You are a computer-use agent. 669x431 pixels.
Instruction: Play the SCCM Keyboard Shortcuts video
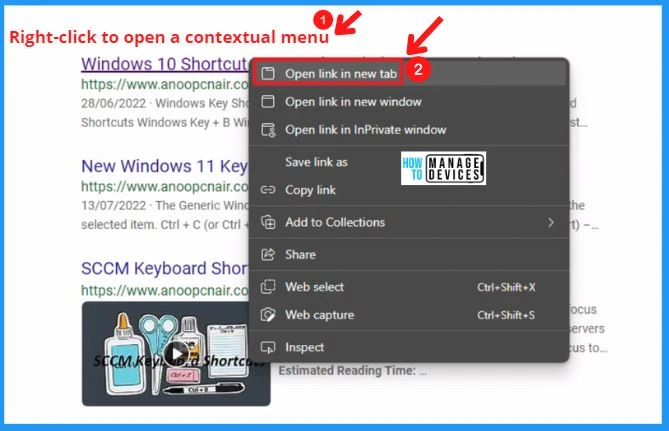pyautogui.click(x=176, y=353)
